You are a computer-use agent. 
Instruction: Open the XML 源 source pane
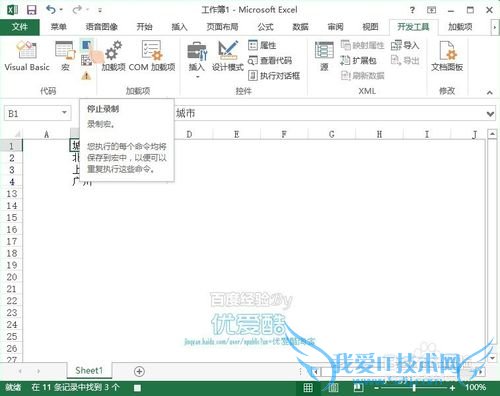[x=324, y=56]
